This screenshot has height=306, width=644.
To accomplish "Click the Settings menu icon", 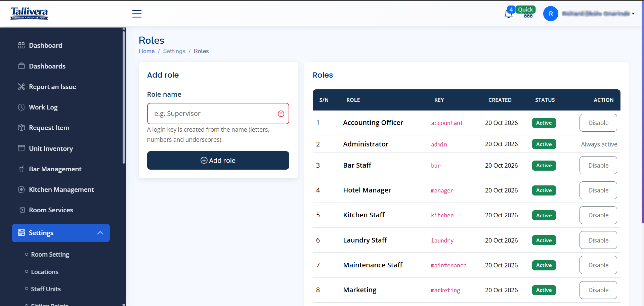I will [22, 233].
